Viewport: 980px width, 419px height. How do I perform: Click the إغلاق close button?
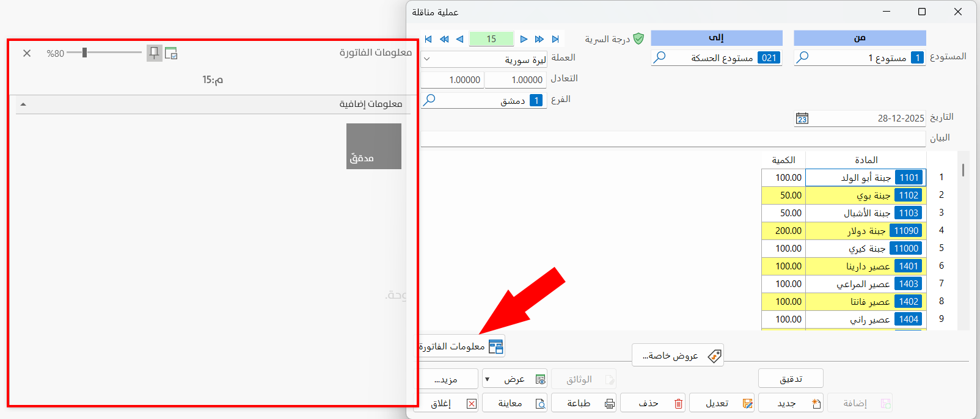447,403
